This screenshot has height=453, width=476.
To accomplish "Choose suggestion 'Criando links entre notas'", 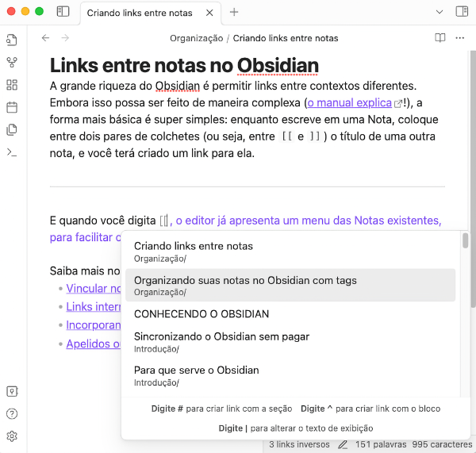I will tap(290, 251).
